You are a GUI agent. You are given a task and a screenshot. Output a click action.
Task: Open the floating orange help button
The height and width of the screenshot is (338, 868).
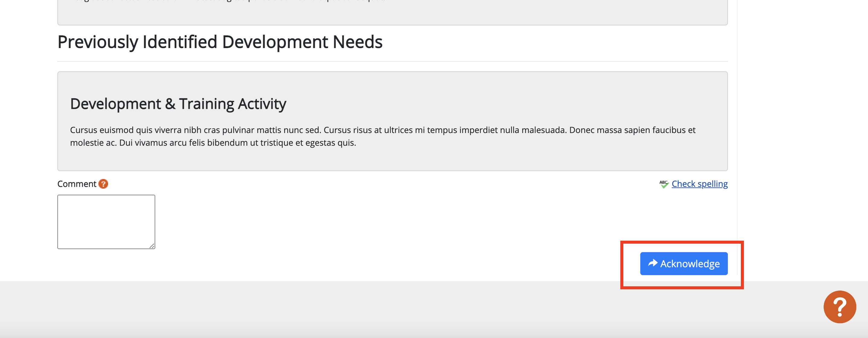pos(840,307)
